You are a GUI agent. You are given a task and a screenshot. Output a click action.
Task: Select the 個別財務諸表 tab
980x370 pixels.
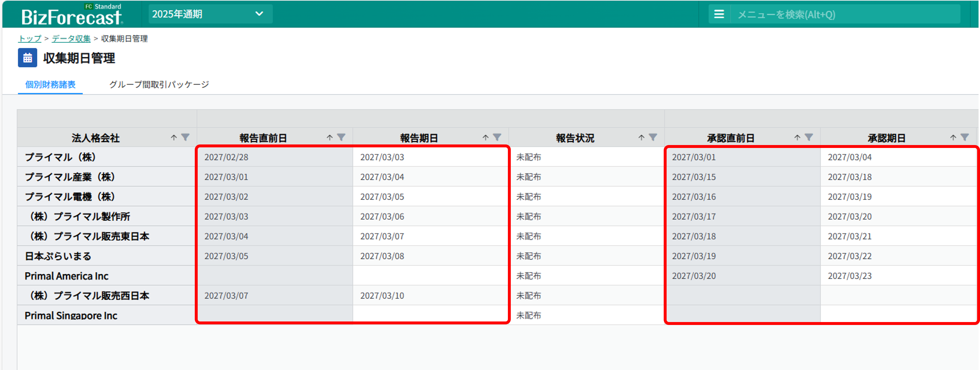coord(50,84)
